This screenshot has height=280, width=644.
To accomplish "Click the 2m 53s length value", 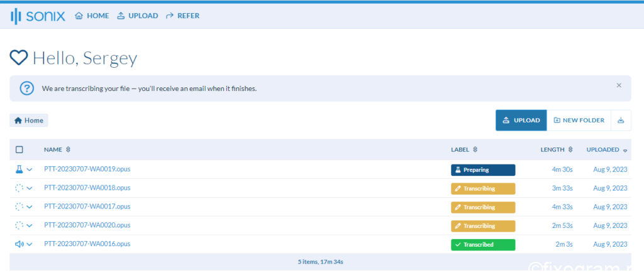I will pos(562,225).
